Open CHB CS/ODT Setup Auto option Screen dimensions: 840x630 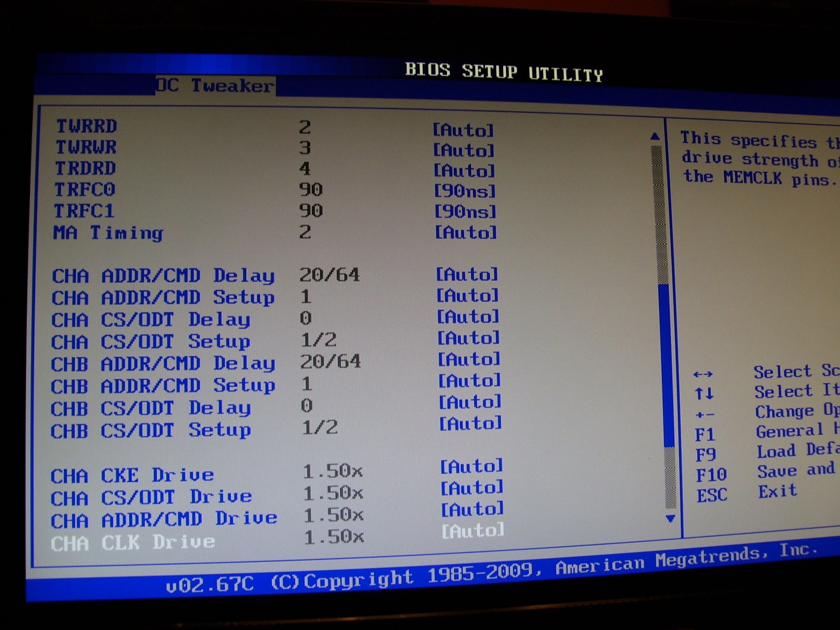click(471, 424)
